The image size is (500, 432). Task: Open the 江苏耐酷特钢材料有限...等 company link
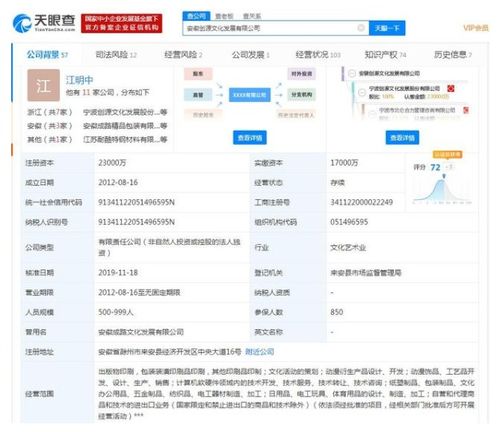pyautogui.click(x=125, y=139)
